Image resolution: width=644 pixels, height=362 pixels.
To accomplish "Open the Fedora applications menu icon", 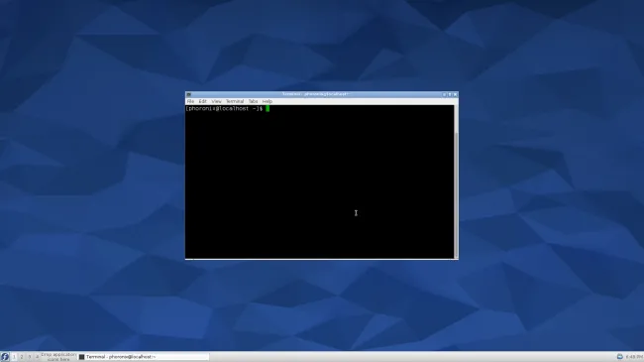I will click(x=5, y=357).
